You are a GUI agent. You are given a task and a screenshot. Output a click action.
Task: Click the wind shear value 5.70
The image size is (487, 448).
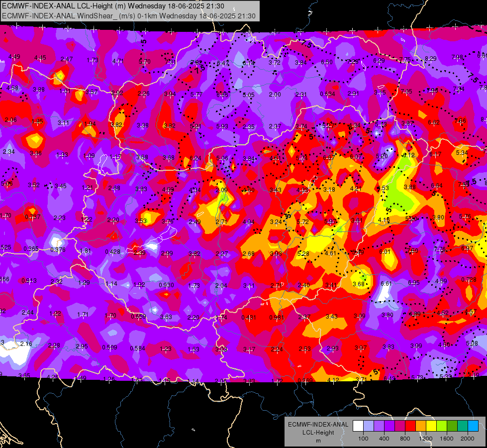click(145, 62)
